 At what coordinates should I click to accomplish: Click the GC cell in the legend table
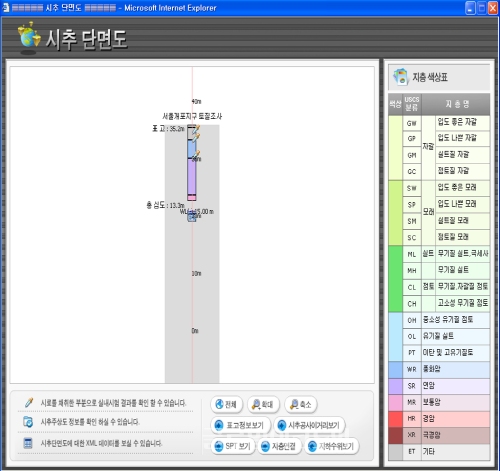click(x=412, y=171)
